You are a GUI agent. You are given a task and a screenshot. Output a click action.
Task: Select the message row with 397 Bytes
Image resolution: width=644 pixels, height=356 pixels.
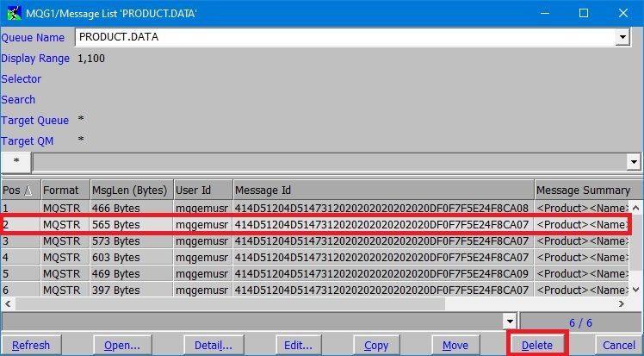click(314, 290)
